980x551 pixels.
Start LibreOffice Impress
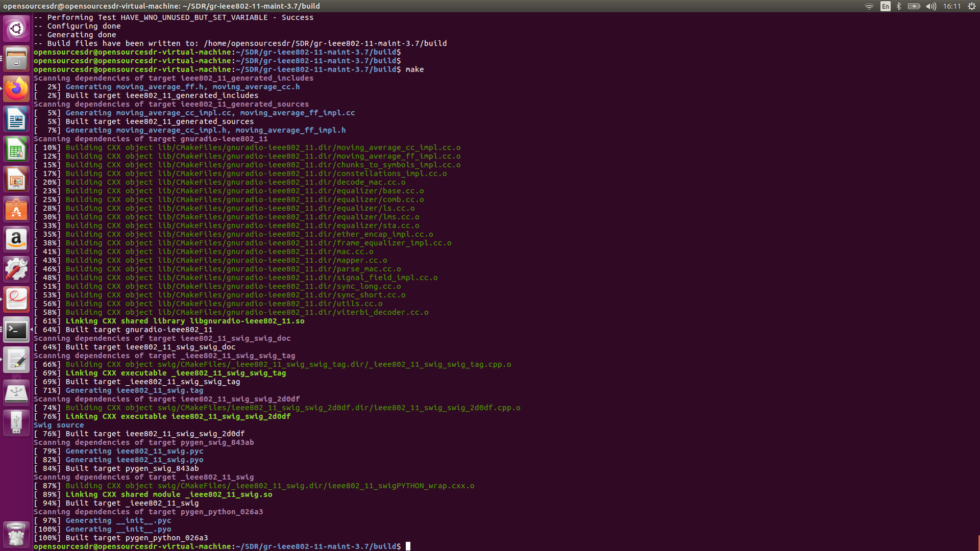tap(16, 179)
